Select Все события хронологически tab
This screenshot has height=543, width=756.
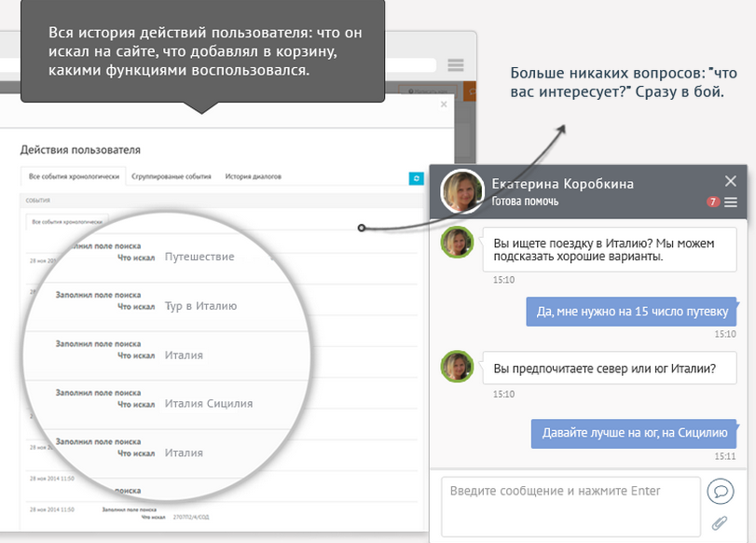point(74,176)
